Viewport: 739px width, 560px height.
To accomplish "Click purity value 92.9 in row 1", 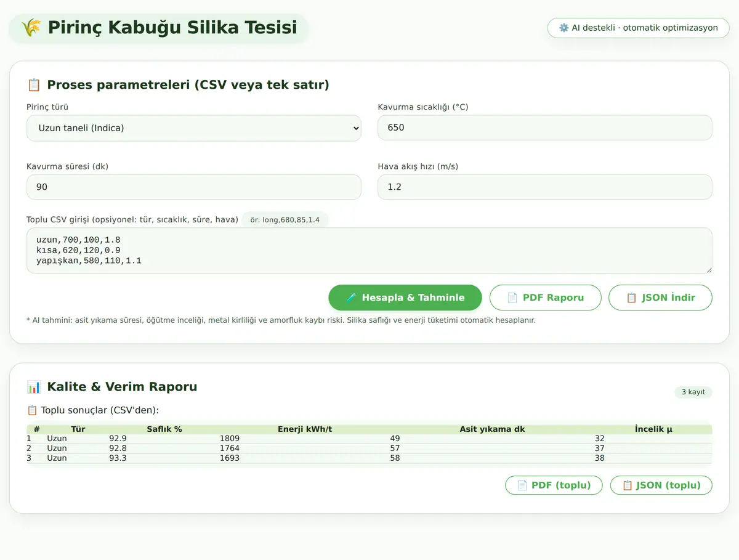I will coord(118,439).
